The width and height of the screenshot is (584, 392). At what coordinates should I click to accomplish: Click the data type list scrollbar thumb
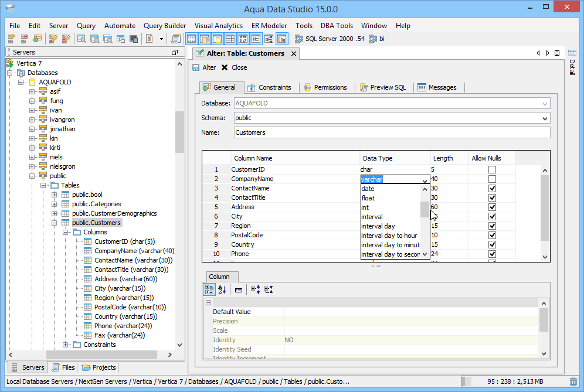click(425, 209)
